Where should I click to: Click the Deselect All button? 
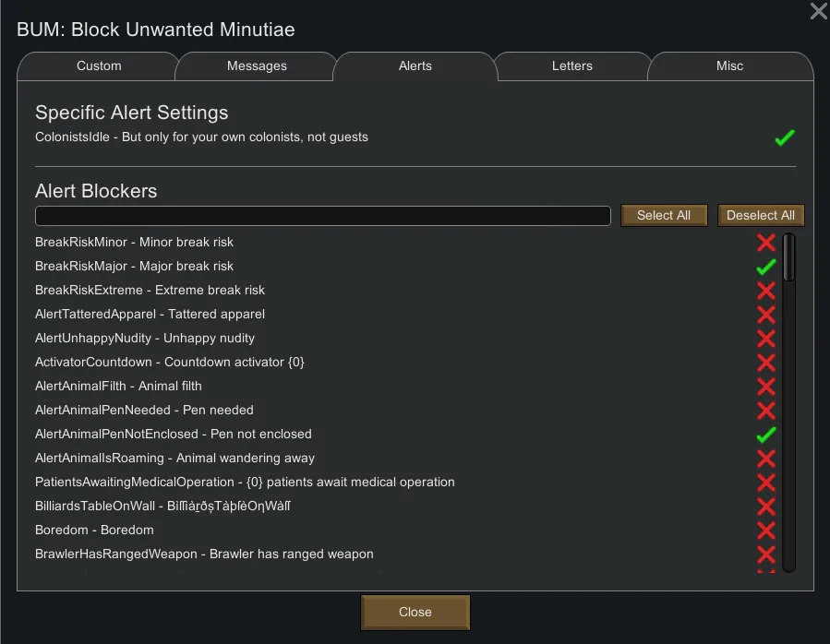(x=760, y=215)
